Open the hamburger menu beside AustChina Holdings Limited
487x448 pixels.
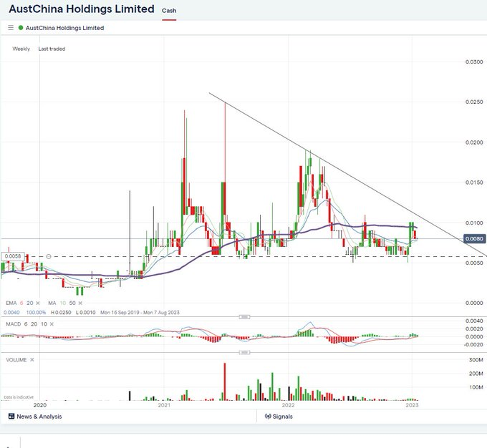[x=11, y=28]
